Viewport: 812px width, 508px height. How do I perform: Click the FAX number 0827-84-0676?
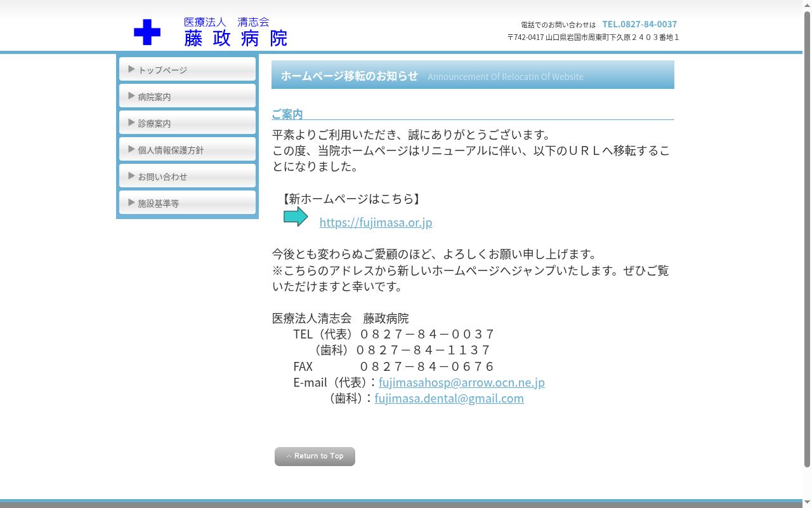click(426, 366)
